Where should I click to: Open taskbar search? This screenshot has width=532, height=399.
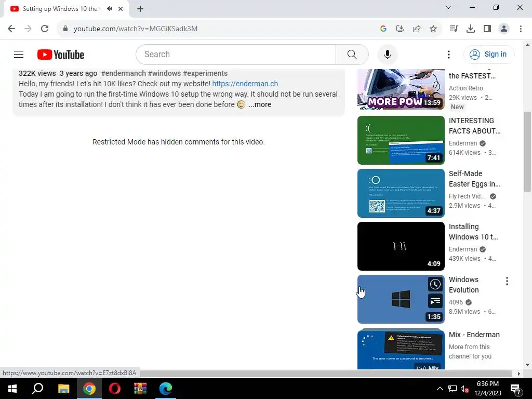coord(37,389)
